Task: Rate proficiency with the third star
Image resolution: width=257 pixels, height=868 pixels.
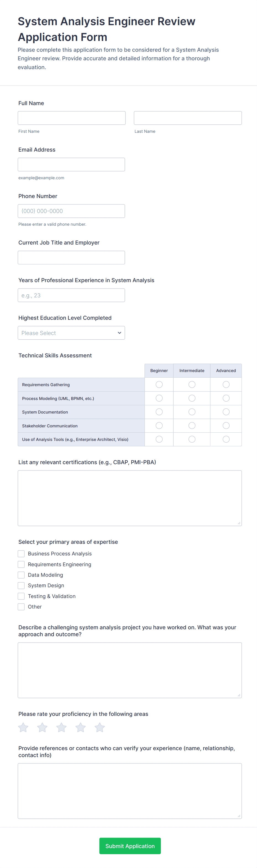Action: tap(61, 727)
